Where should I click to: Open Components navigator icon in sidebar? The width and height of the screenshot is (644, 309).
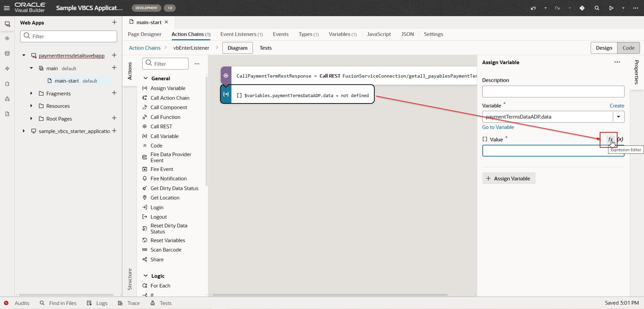point(7,84)
